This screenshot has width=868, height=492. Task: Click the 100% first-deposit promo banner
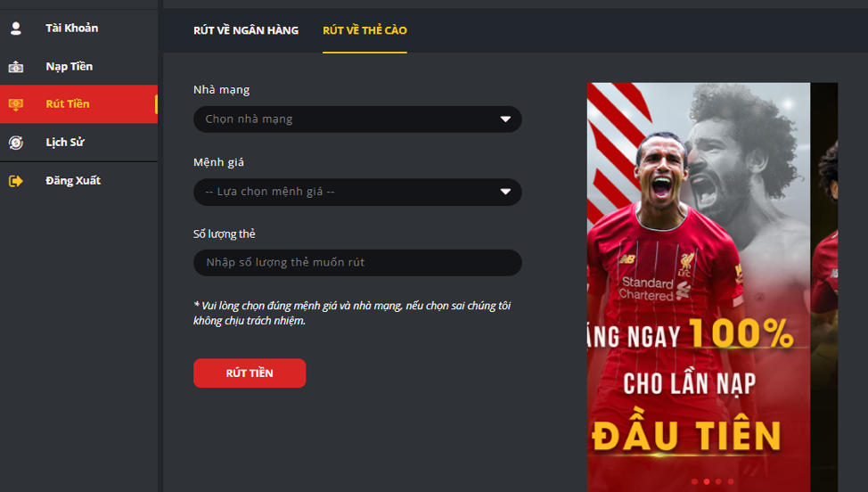[x=699, y=287]
